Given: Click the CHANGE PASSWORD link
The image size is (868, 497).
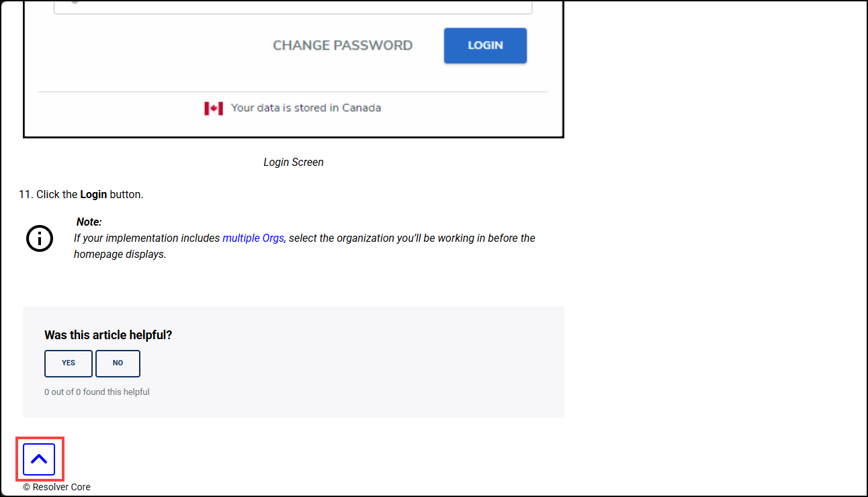Looking at the screenshot, I should pos(343,46).
